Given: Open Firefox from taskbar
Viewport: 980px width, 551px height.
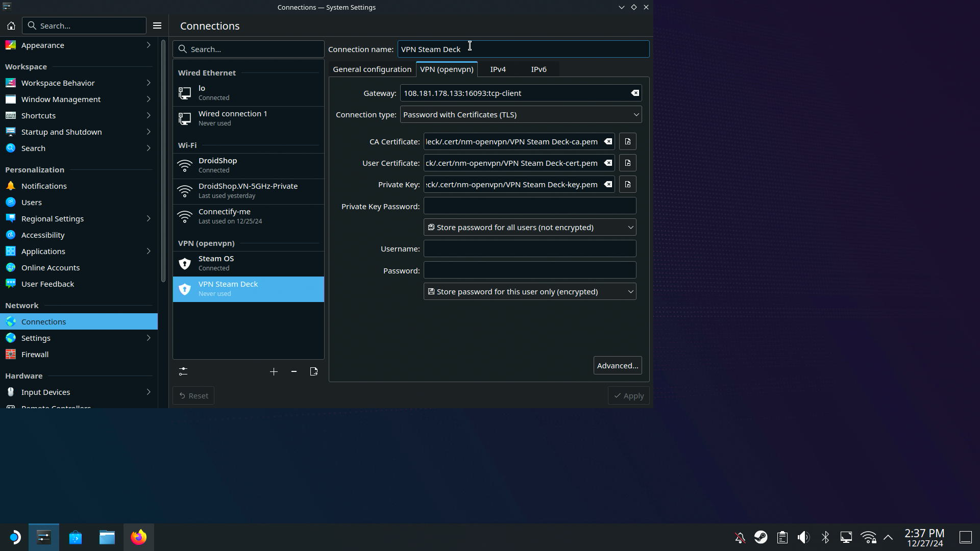Looking at the screenshot, I should pos(139,537).
